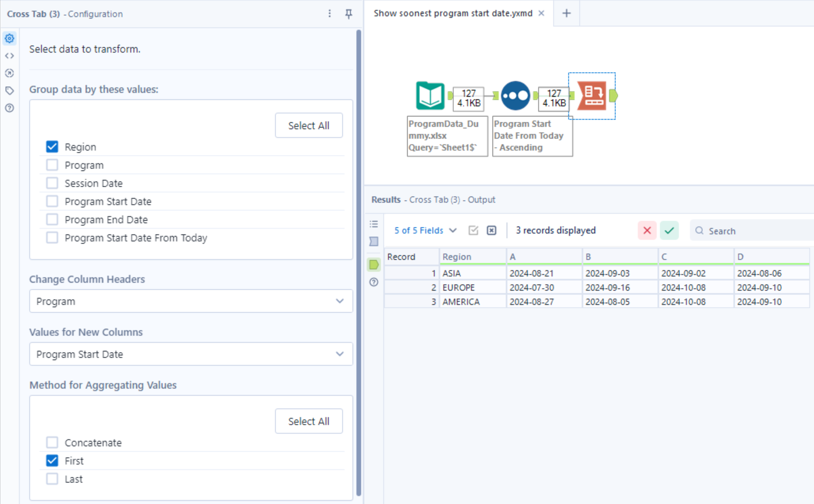Uncheck the Region grouping checkbox
The height and width of the screenshot is (504, 814).
pyautogui.click(x=52, y=147)
